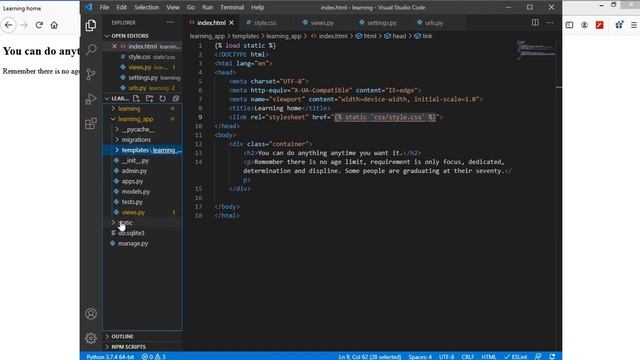Close the index.html editor tab

[231, 23]
